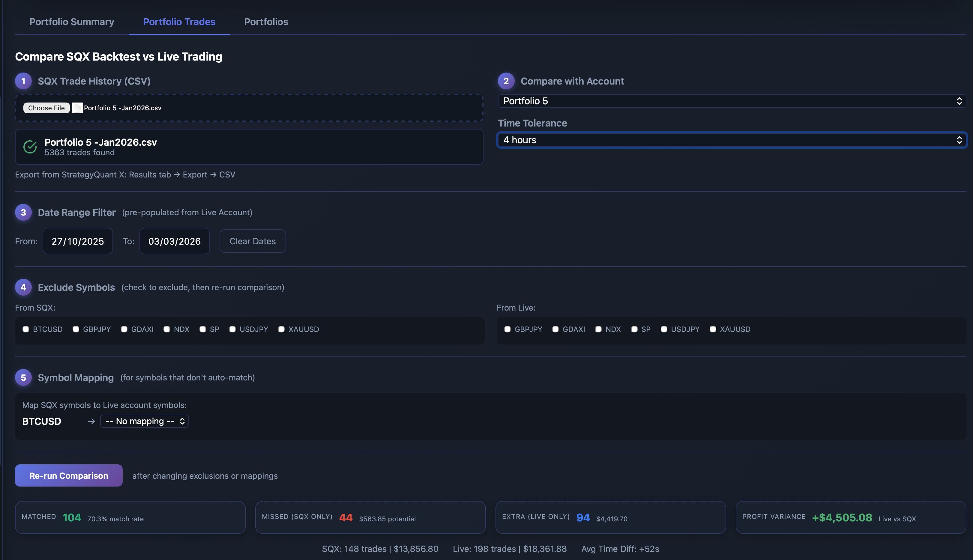Check NDX under From Live
Viewport: 973px width, 560px height.
[x=598, y=329]
